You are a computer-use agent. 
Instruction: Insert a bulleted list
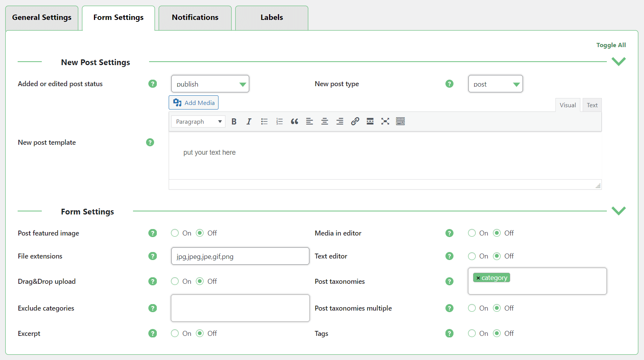[264, 121]
